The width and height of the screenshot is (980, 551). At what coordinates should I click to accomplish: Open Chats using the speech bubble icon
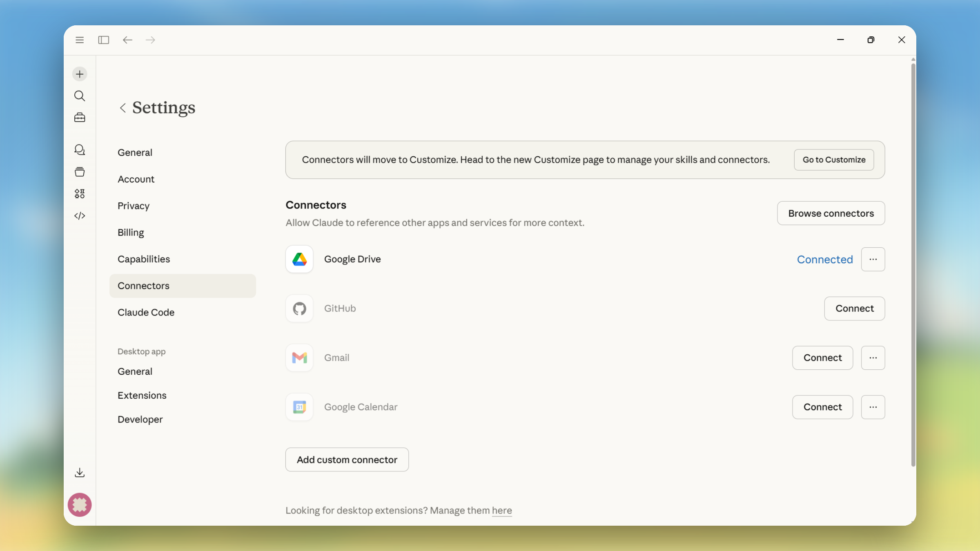(79, 150)
